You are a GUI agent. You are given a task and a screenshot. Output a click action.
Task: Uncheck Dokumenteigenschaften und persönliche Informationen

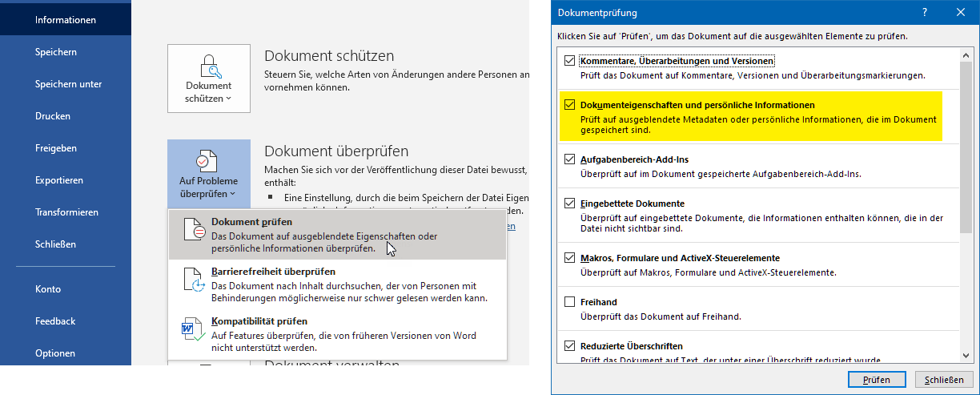point(569,105)
